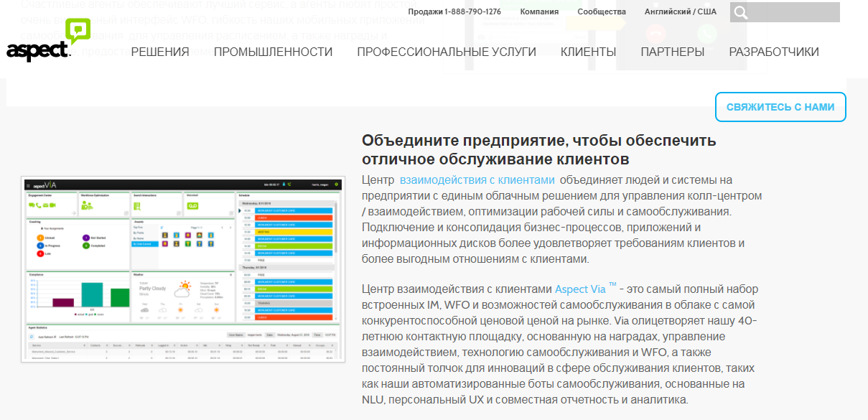
Task: Click the Сообщества link
Action: click(x=602, y=11)
